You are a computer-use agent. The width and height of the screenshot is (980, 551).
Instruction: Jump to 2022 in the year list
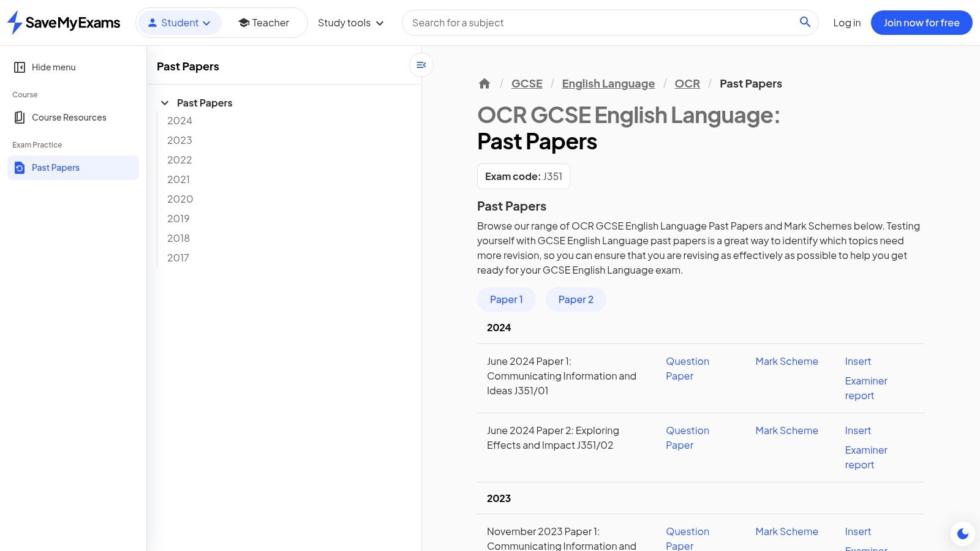[179, 160]
